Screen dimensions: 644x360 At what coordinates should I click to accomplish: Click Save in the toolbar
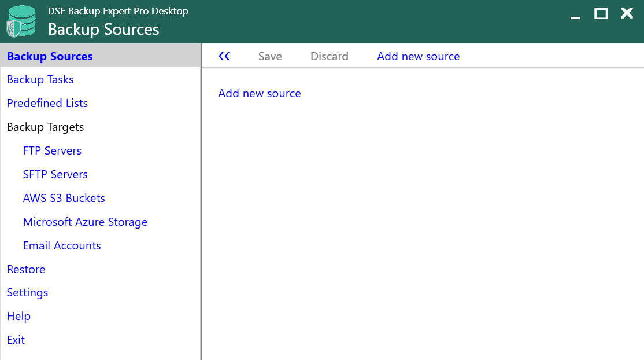(x=270, y=56)
